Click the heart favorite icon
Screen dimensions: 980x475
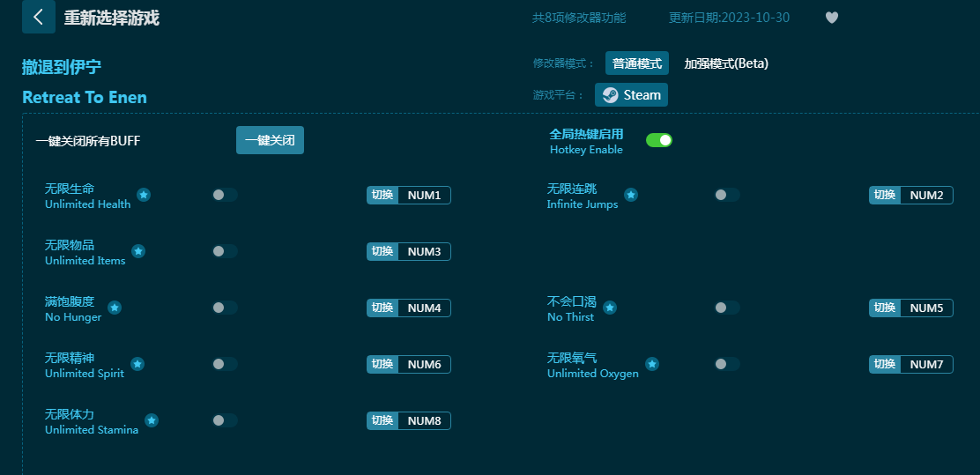831,18
